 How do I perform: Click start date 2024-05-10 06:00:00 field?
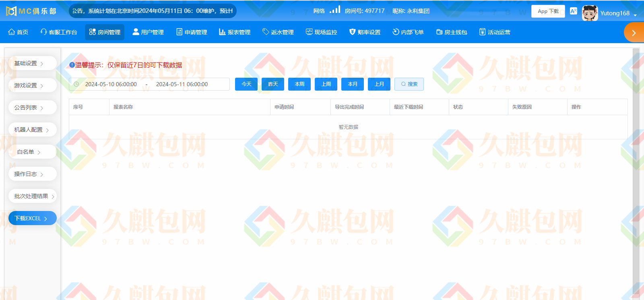coord(111,84)
